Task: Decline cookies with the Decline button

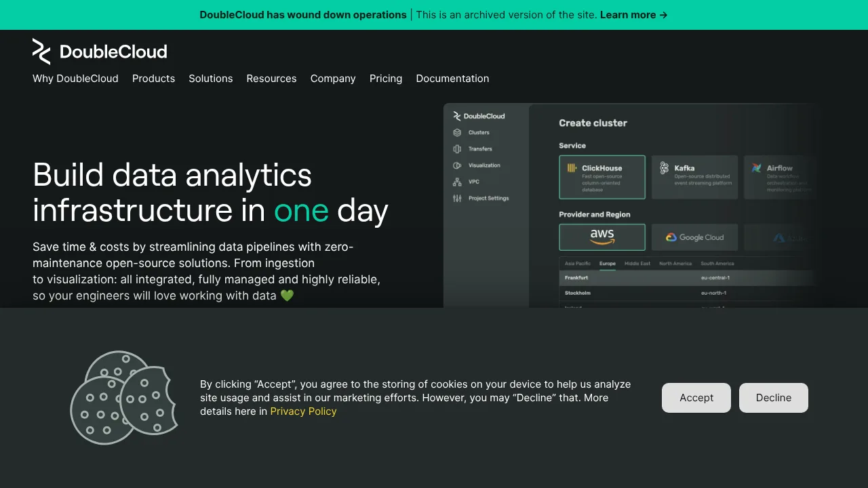Action: pyautogui.click(x=774, y=398)
